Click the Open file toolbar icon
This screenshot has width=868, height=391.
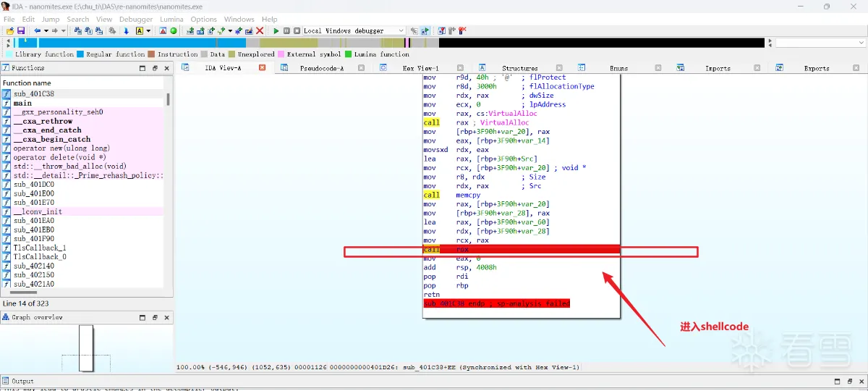tap(9, 31)
